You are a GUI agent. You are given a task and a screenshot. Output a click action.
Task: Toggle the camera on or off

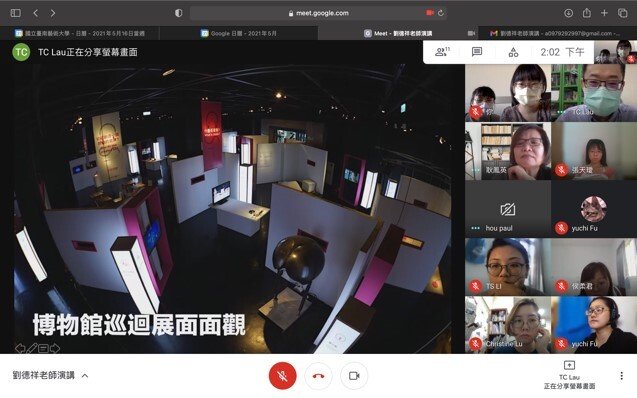pyautogui.click(x=354, y=376)
